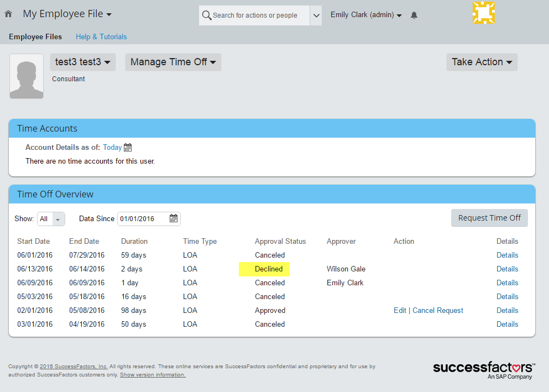Expand the My Employee File menu
The image size is (549, 392).
click(67, 14)
